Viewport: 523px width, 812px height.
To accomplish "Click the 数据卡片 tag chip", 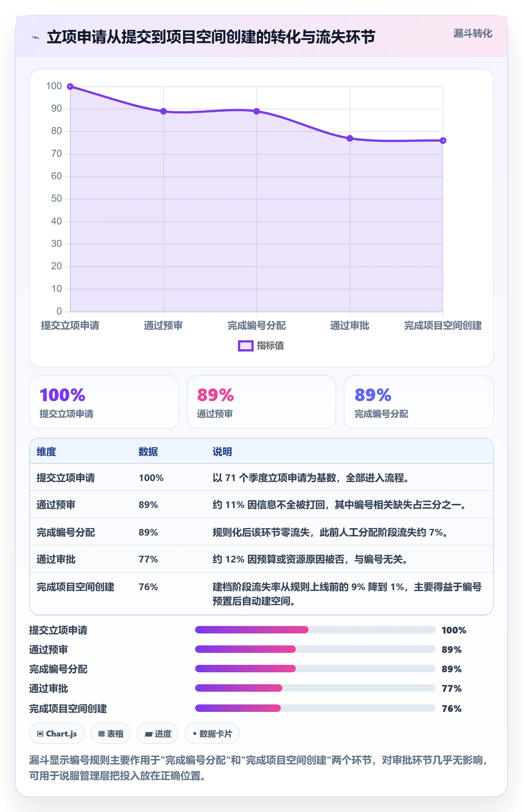I will [212, 734].
